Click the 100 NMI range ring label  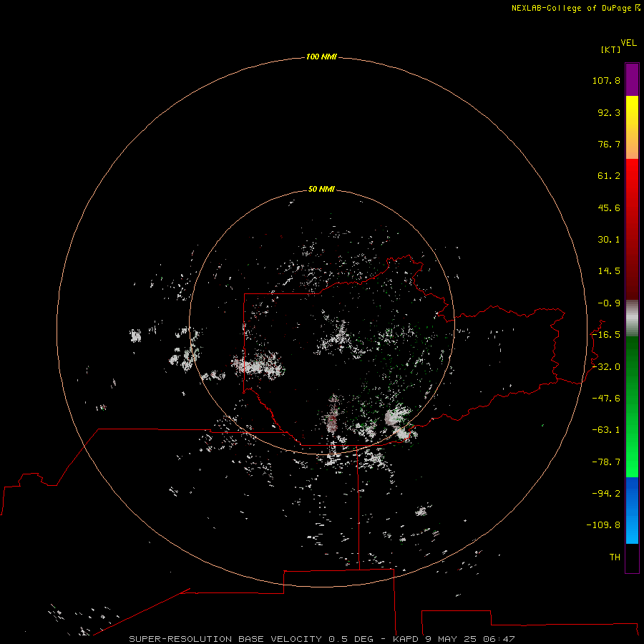[321, 57]
